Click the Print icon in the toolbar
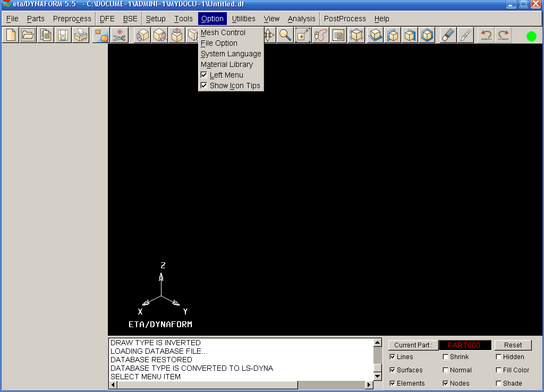 click(81, 35)
